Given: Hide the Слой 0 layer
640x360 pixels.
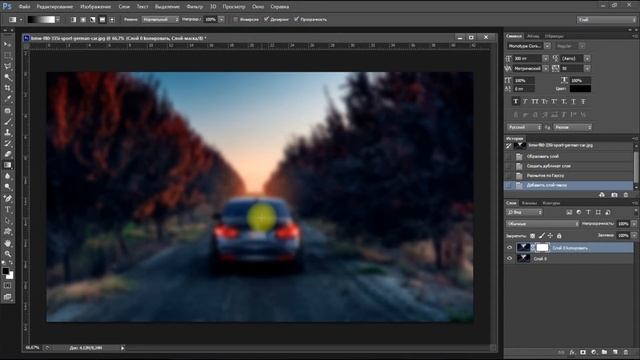Looking at the screenshot, I should [x=509, y=258].
